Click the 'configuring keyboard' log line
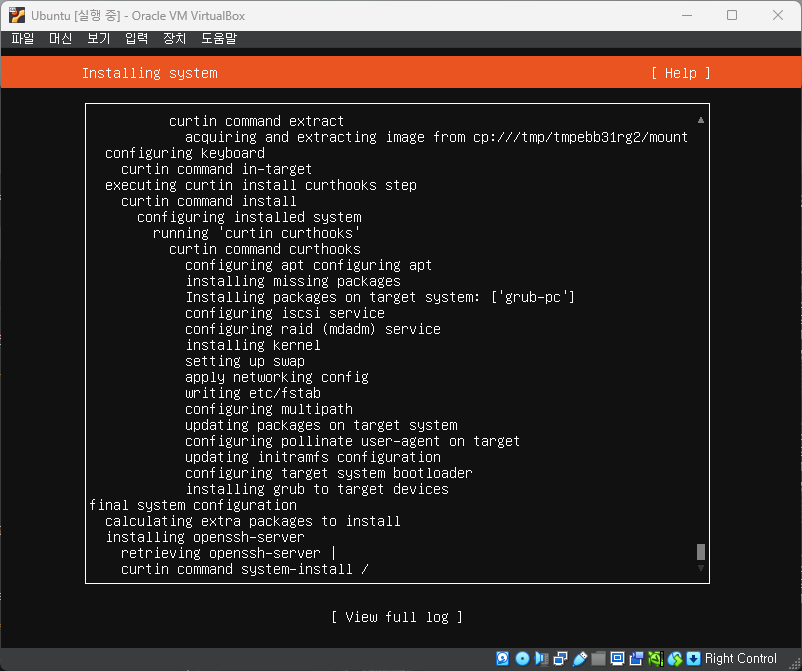802x671 pixels. 185,153
